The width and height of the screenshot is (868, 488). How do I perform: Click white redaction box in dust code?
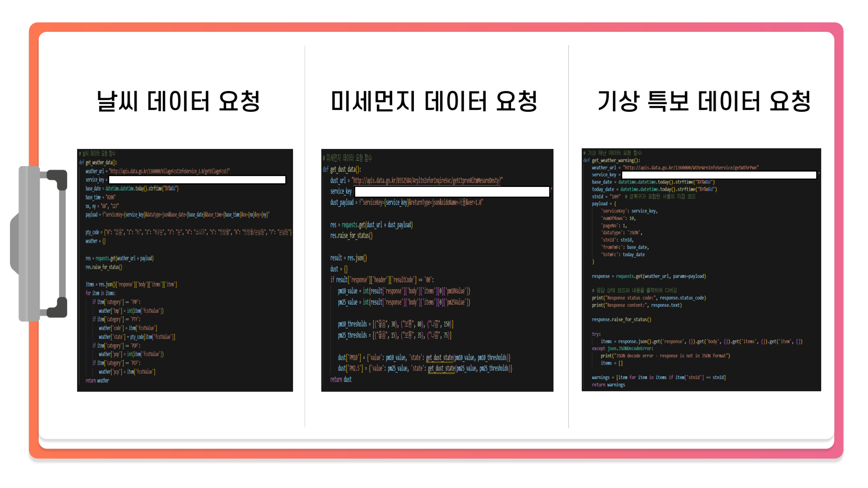(x=452, y=192)
